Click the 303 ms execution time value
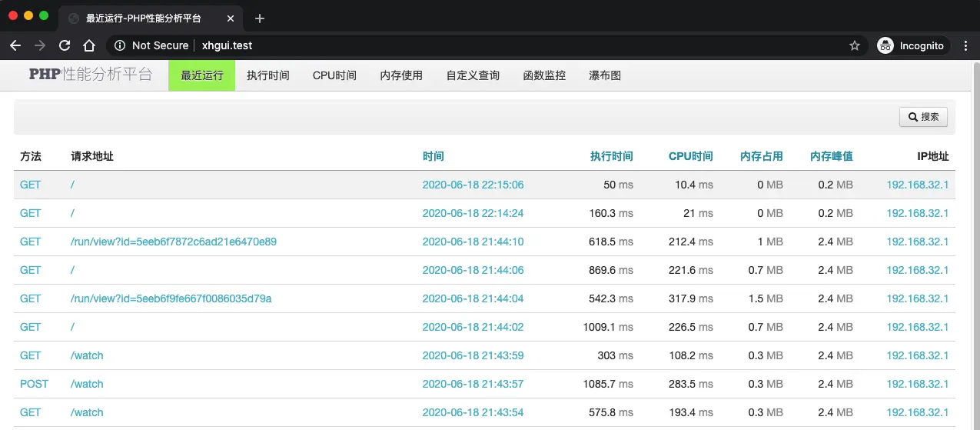 click(x=616, y=355)
